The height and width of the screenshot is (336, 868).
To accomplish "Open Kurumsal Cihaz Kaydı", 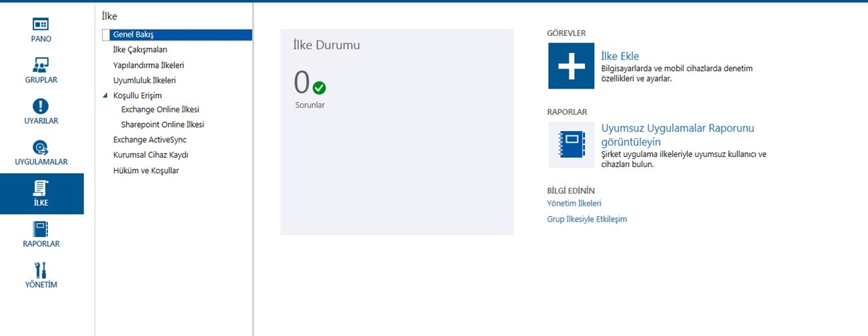I will click(150, 155).
